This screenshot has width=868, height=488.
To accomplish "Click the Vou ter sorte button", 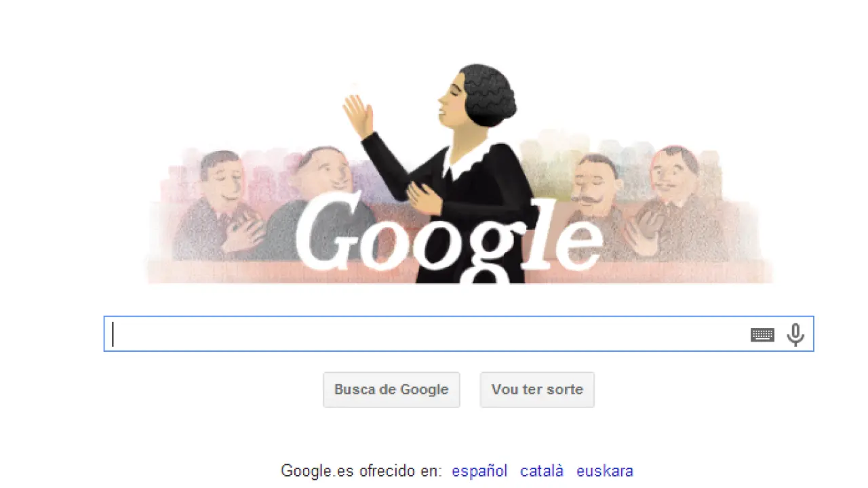I will (537, 390).
